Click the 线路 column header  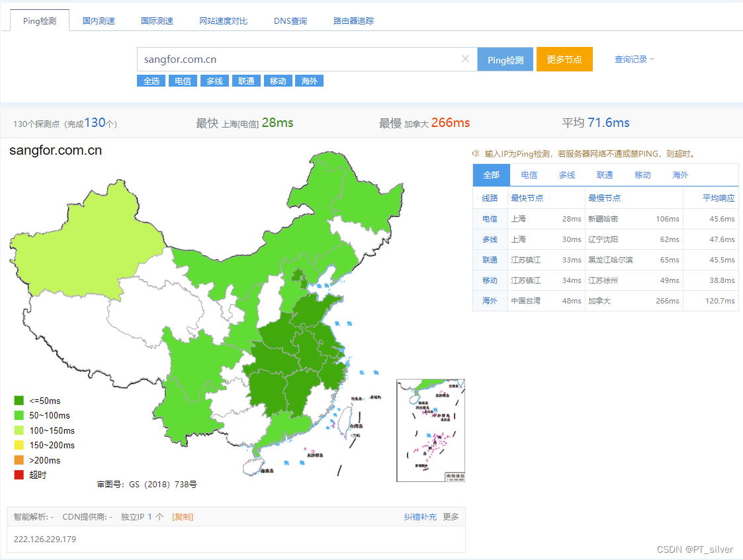(x=490, y=198)
